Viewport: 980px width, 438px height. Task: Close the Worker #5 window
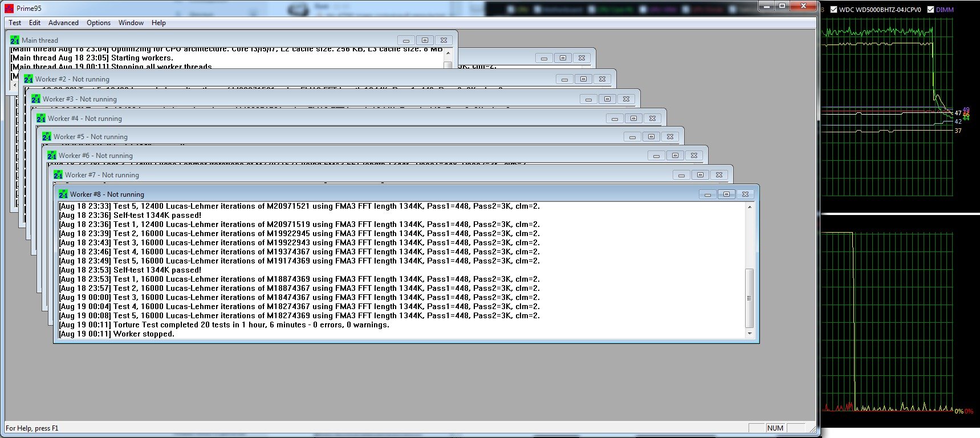click(x=670, y=137)
